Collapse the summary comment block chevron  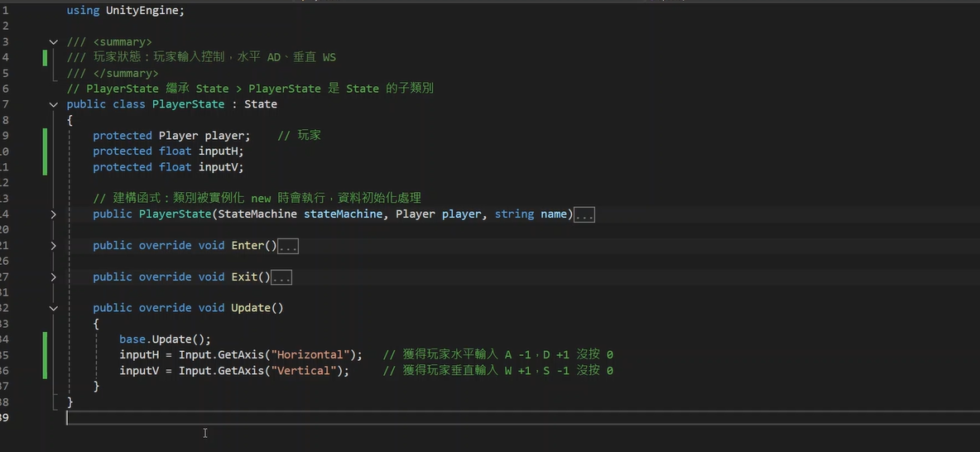pyautogui.click(x=54, y=41)
